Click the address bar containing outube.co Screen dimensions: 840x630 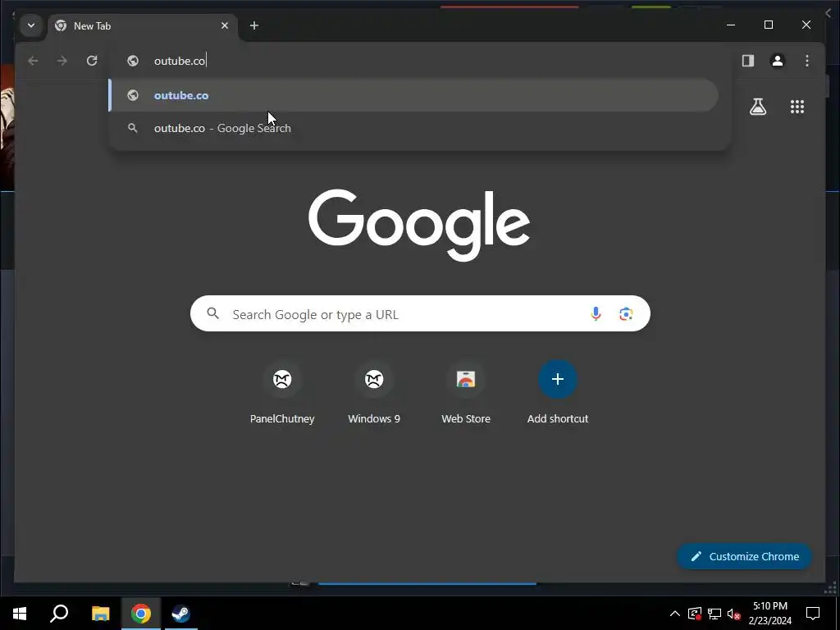pyautogui.click(x=419, y=61)
